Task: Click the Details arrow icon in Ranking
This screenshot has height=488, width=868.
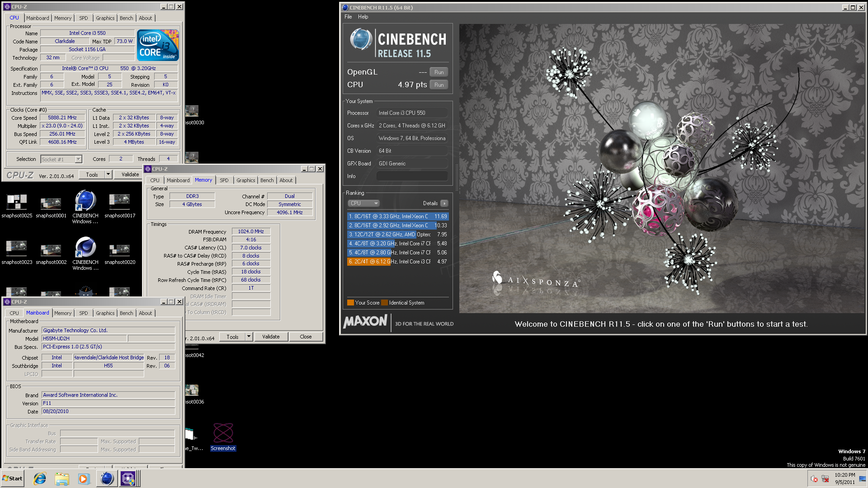Action: (x=444, y=203)
